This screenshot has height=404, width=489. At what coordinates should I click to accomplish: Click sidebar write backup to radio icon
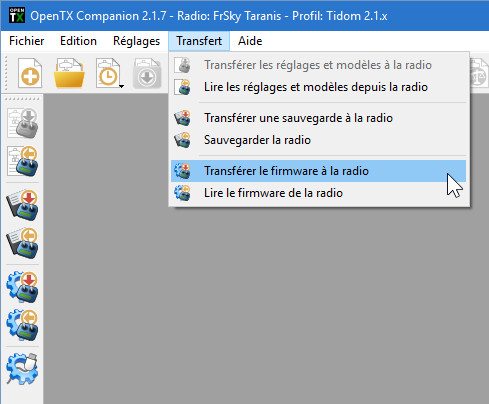pyautogui.click(x=22, y=205)
